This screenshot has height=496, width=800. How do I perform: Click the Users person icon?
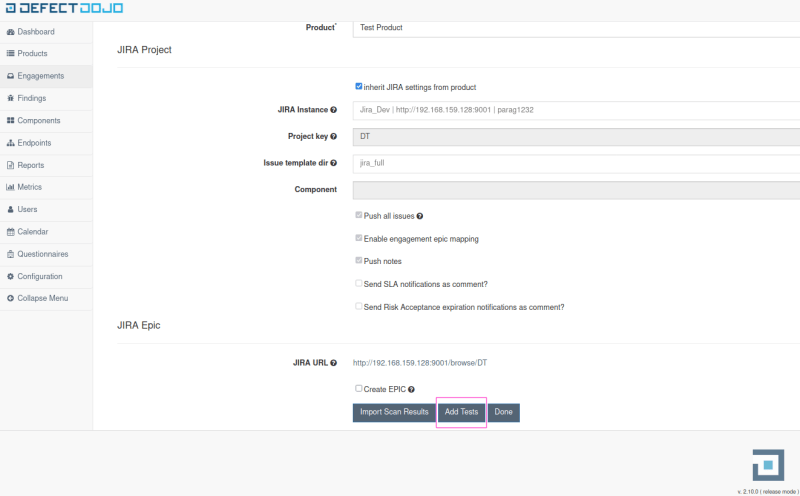[10, 209]
